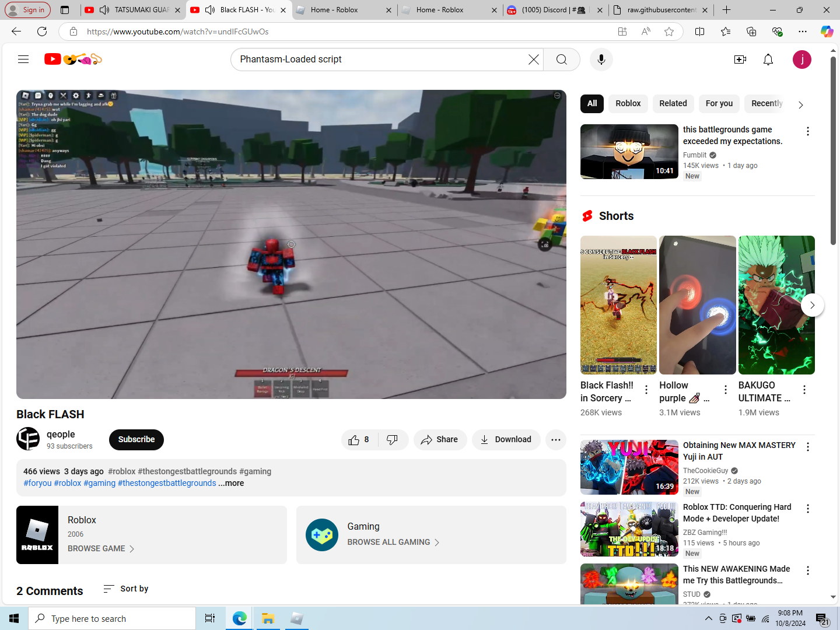This screenshot has height=630, width=840.
Task: Like the Black FLASH video
Action: click(359, 440)
